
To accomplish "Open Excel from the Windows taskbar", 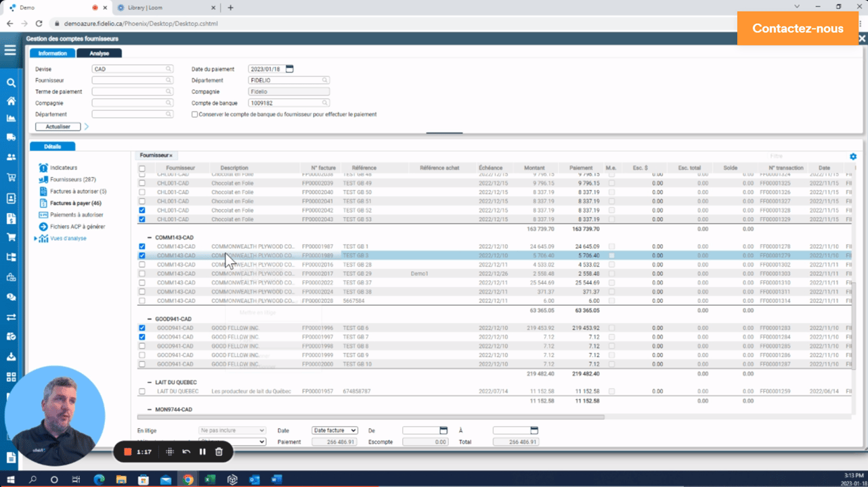I will [x=210, y=480].
